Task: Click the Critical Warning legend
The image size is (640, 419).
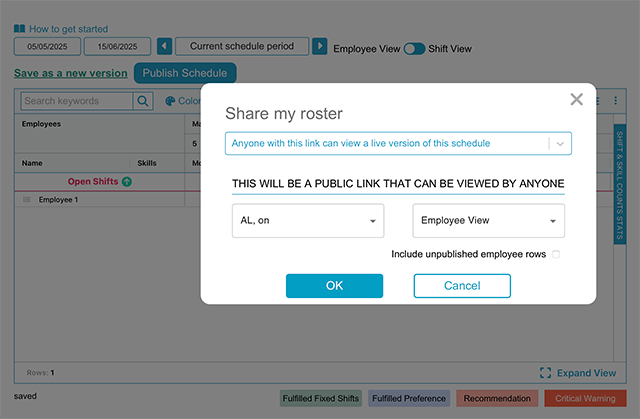Action: click(585, 398)
